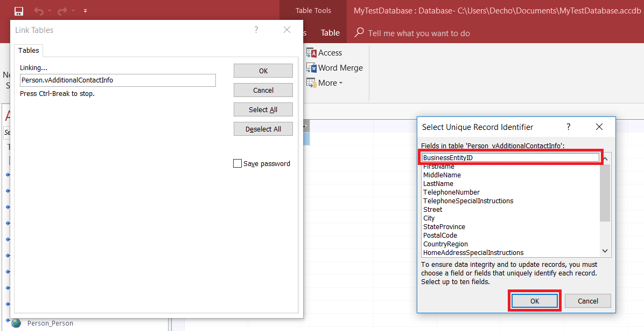Click help question mark in Link Tables dialog

click(x=256, y=30)
